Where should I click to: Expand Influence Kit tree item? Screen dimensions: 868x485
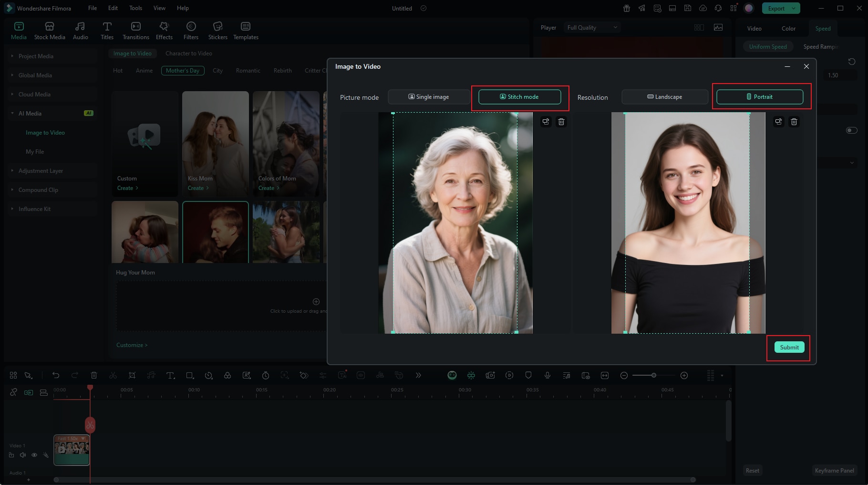[x=12, y=209]
